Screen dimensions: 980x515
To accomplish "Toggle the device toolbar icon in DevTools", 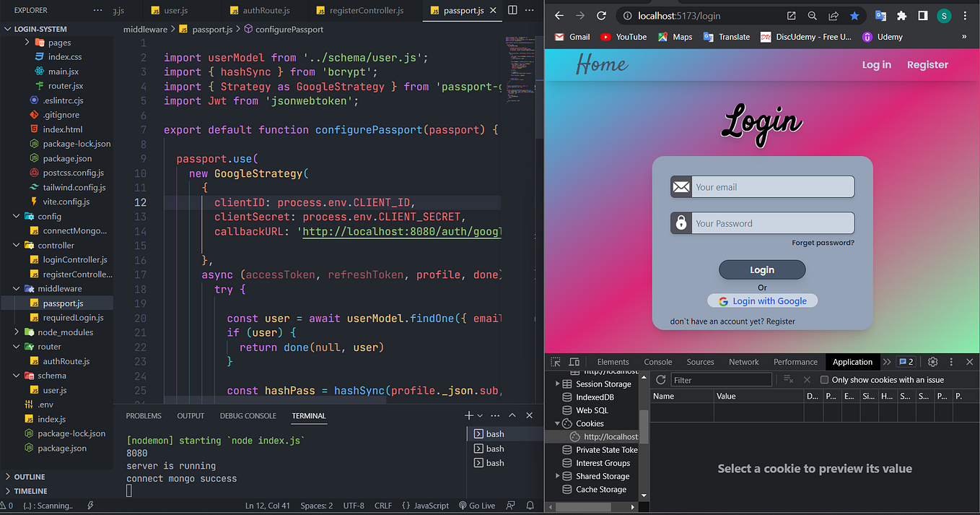I will (x=574, y=361).
